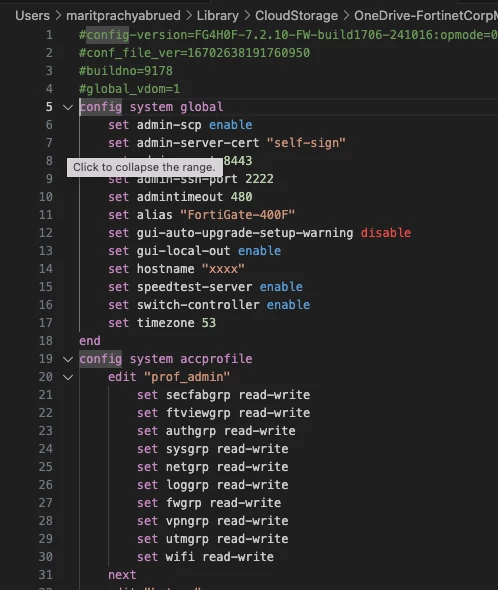Click the #global_vdom=1 line

(129, 89)
